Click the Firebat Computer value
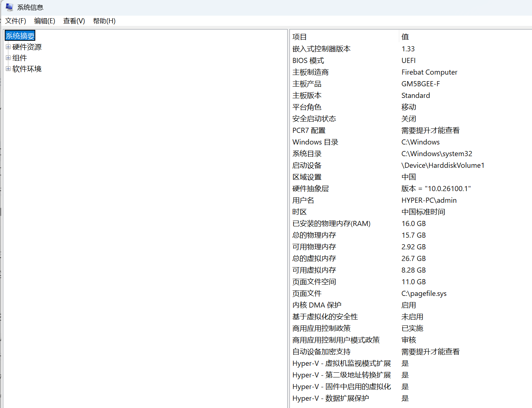Screen dimensions: 532x408 click(x=429, y=72)
